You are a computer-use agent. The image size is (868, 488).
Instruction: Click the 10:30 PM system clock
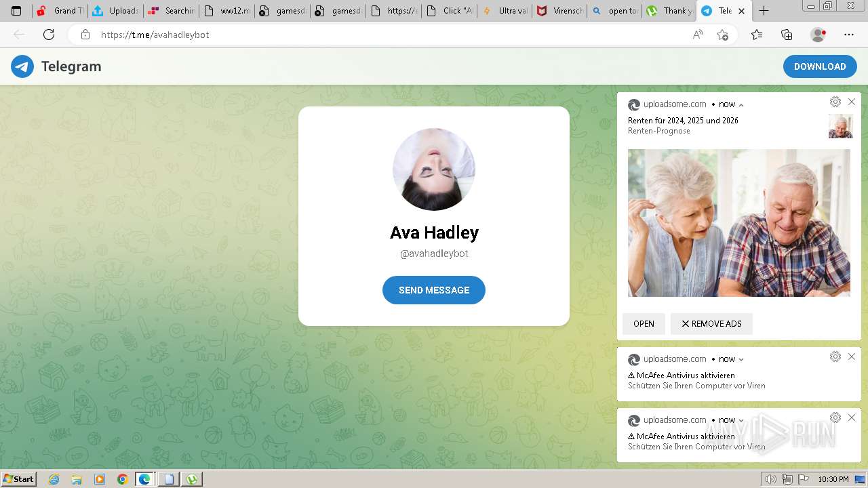[833, 479]
